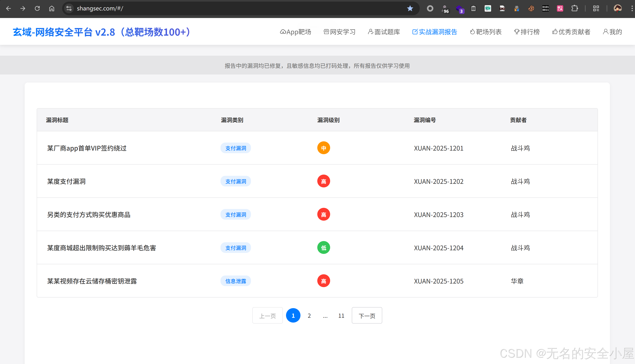Click the home icon in browser toolbar
Screen dimensions: 635x364
(x=52, y=8)
